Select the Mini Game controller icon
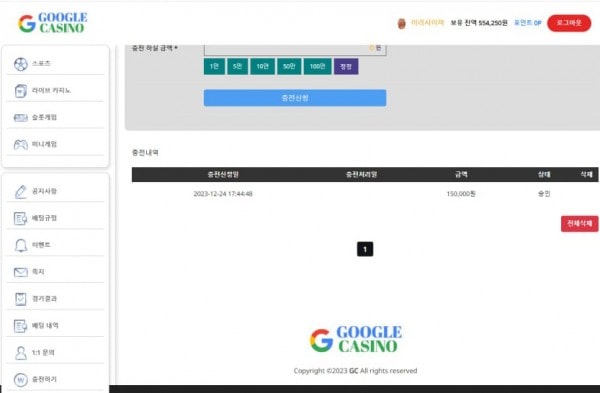Image resolution: width=600 pixels, height=393 pixels. (x=21, y=144)
